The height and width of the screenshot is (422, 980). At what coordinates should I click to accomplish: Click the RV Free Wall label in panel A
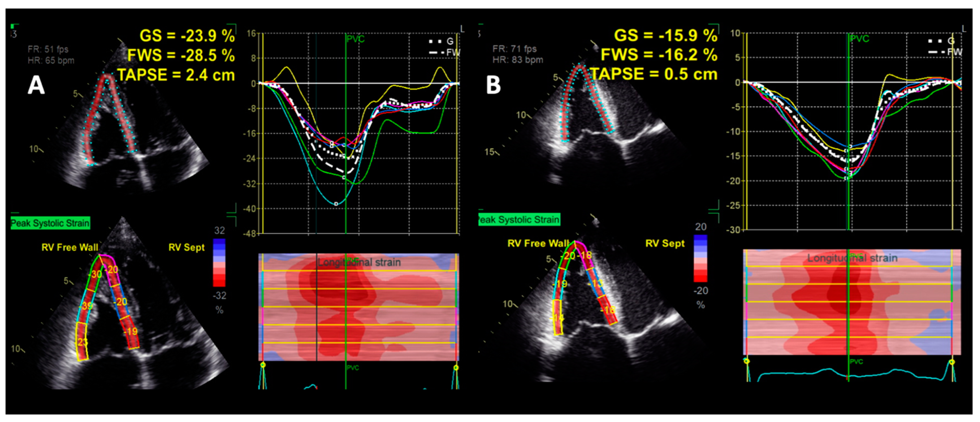coord(70,247)
